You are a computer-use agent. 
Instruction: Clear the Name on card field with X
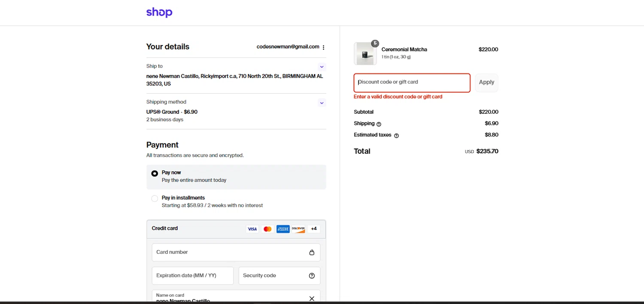tap(312, 298)
